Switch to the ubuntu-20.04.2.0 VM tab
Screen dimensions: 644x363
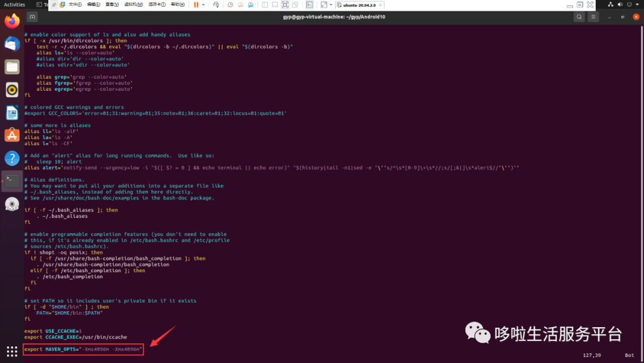360,5
